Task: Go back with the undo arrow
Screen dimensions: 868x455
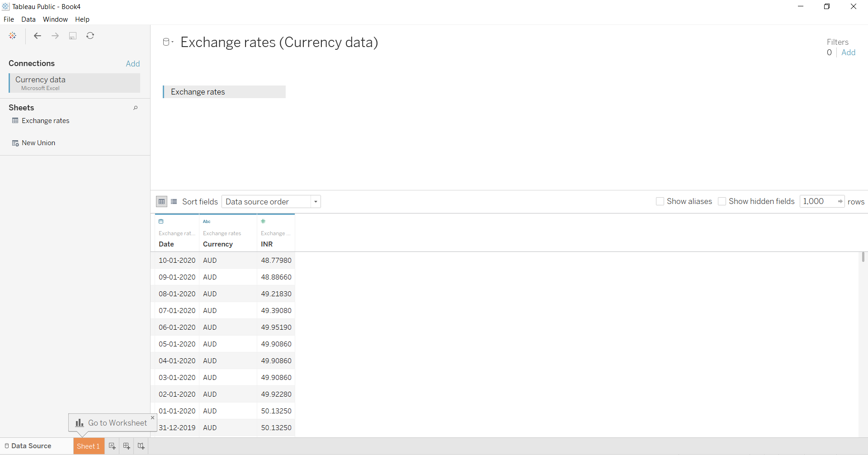Action: pos(38,36)
